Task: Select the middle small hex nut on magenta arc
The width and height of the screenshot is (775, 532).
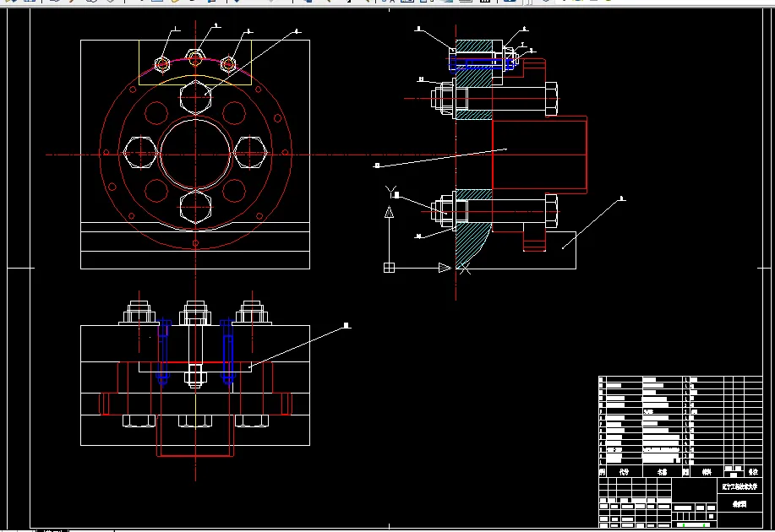Action: 195,59
